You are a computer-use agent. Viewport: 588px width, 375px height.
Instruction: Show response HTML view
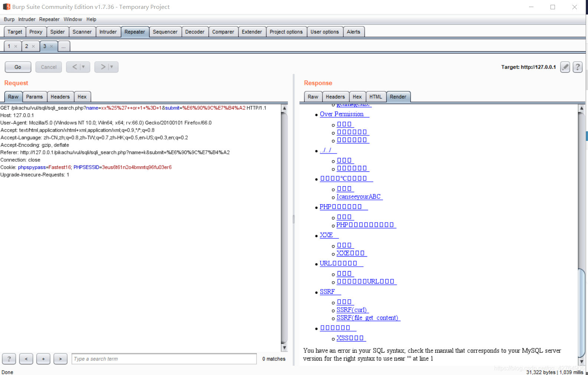click(x=376, y=97)
